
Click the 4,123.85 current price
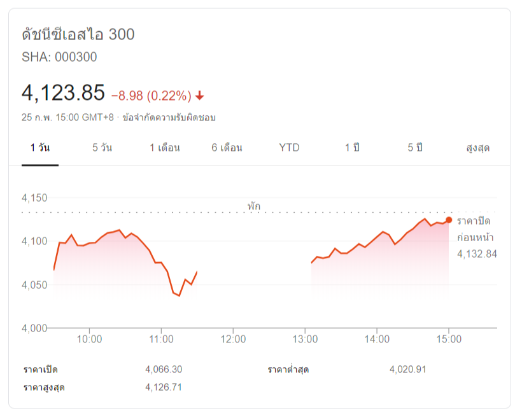(x=63, y=94)
